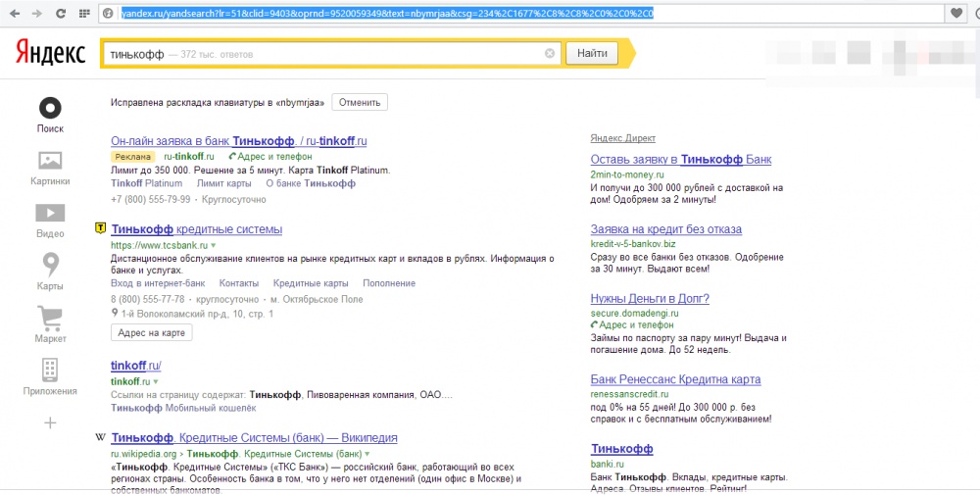Click the Yandex logo
The width and height of the screenshot is (980, 495).
click(x=50, y=53)
